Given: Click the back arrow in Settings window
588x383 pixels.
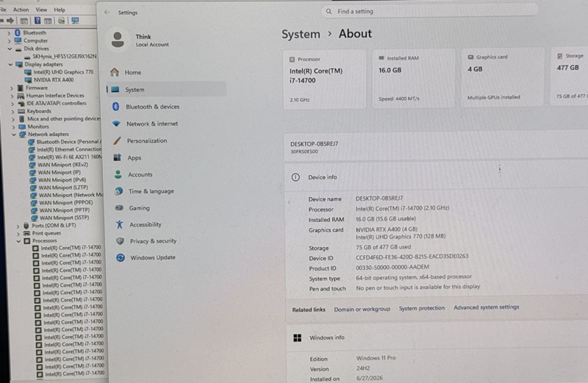Looking at the screenshot, I should point(107,12).
